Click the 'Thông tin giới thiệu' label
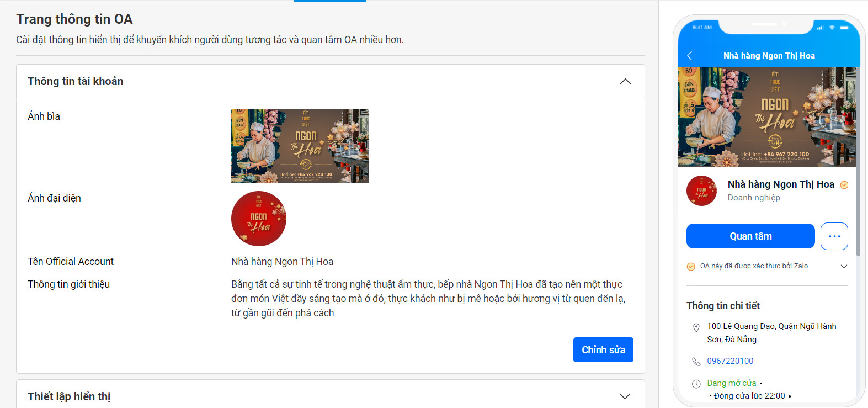 (69, 284)
